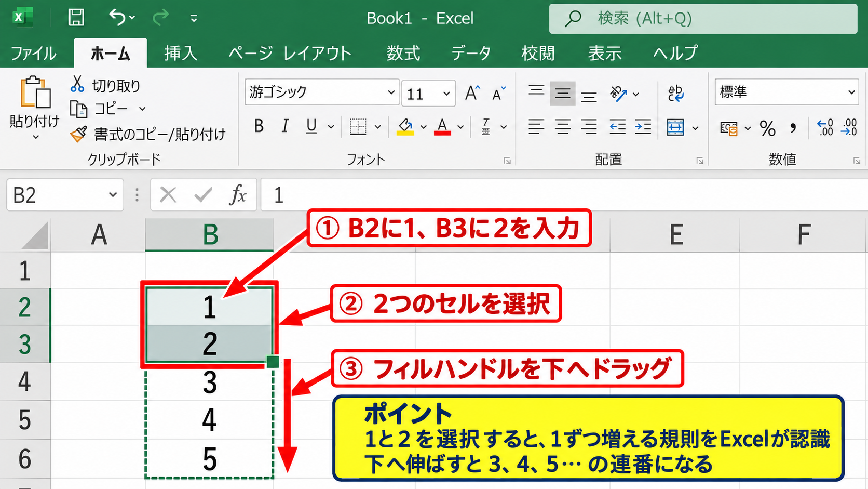Screen dimensions: 868x489
Task: Click the comma style icon
Action: click(x=793, y=128)
